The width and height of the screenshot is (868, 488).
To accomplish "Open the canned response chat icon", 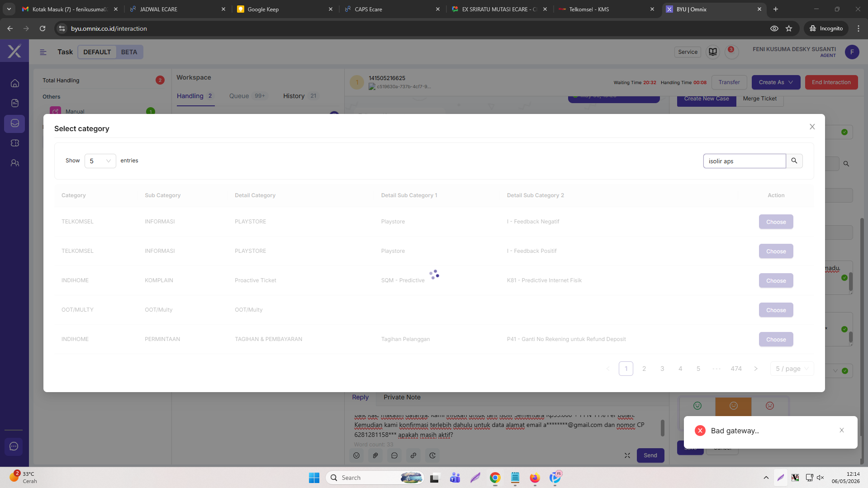I will 394,455.
